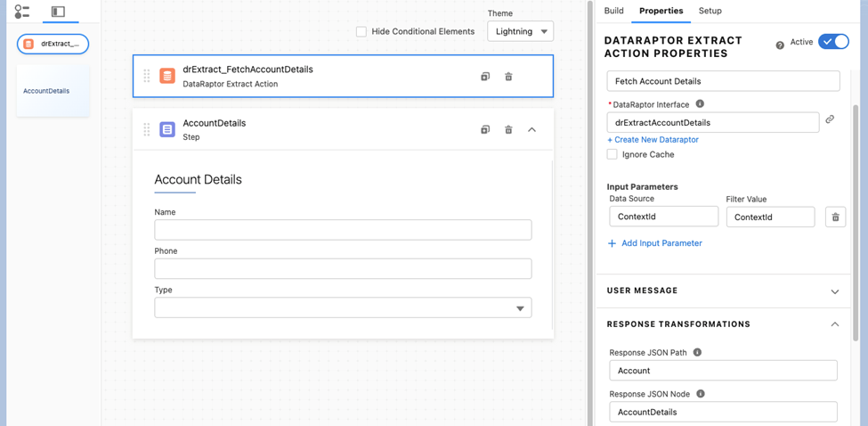Edit the Response JSON Node field
The width and height of the screenshot is (868, 426).
click(x=723, y=412)
